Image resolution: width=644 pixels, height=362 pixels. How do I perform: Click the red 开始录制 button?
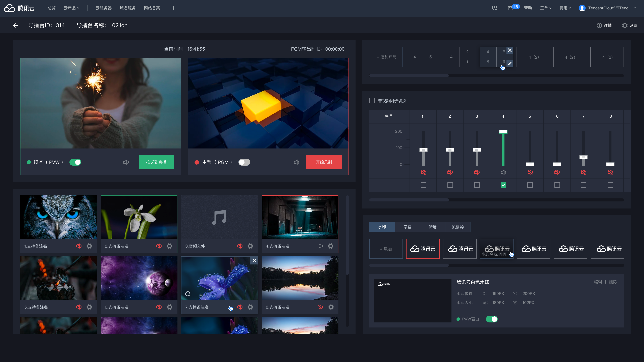[324, 162]
